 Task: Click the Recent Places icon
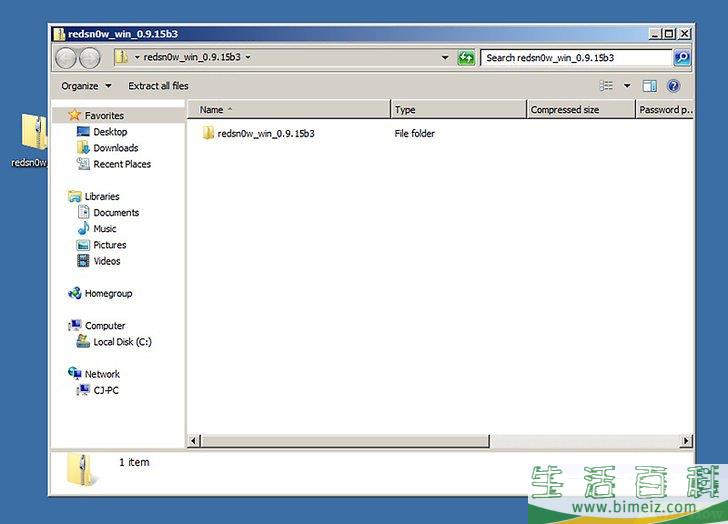pyautogui.click(x=83, y=163)
